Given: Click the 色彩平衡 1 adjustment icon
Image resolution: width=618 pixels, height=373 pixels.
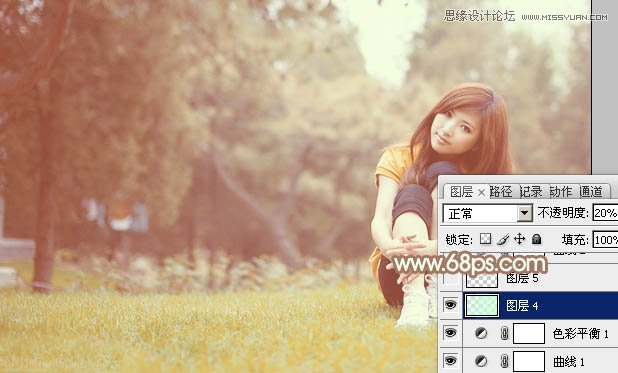Looking at the screenshot, I should (x=481, y=334).
